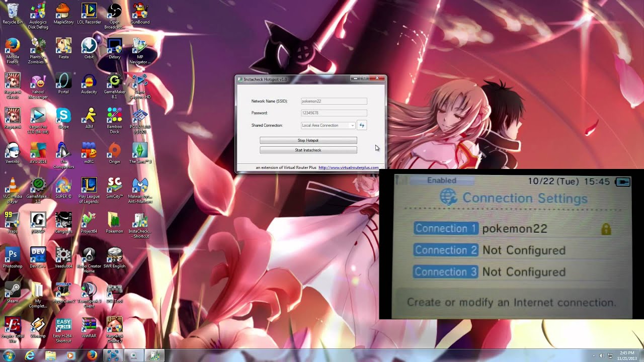Viewport: 644px width, 362px height.
Task: Select the Auslogics Disk Defrag icon
Action: pos(38,16)
